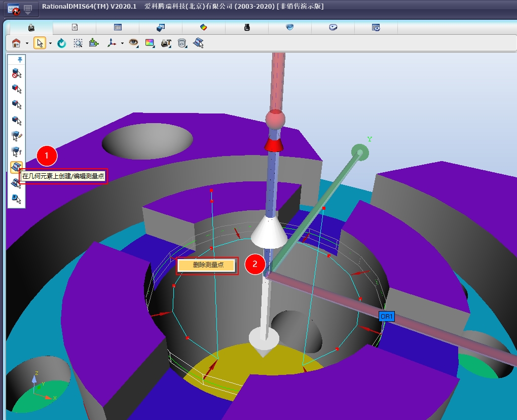Select the surface grid points pick tool

17,183
